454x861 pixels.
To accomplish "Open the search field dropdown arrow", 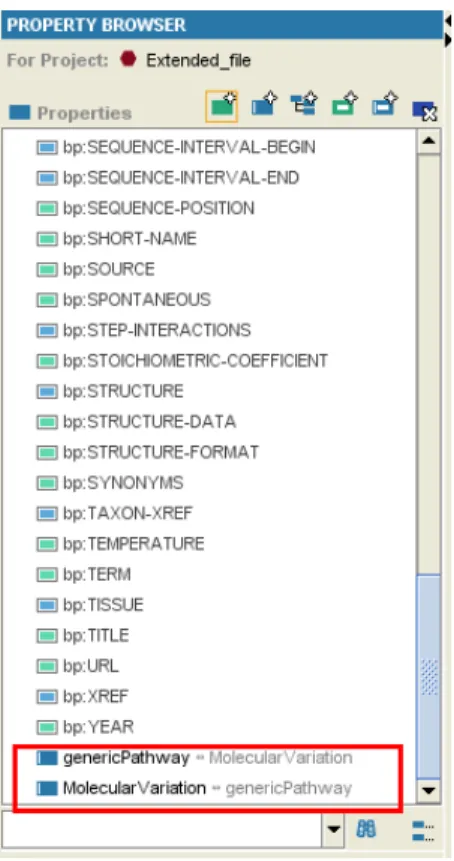I will tap(333, 828).
